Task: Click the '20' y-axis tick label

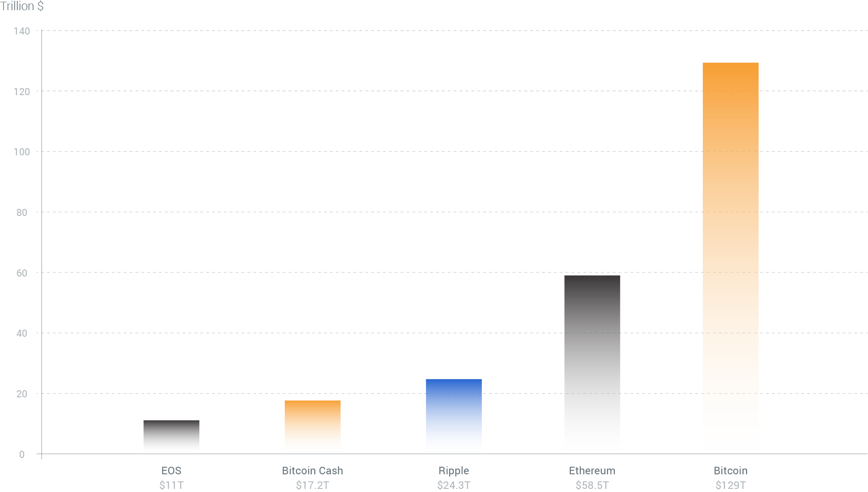Action: (x=22, y=394)
